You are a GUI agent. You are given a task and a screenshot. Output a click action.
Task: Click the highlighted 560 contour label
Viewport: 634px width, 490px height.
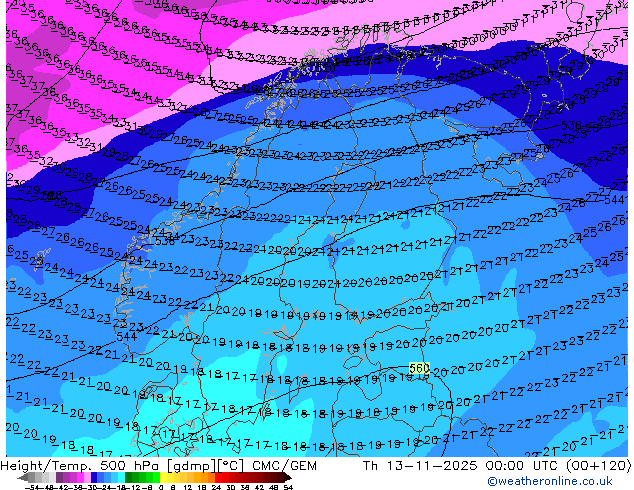coord(419,368)
